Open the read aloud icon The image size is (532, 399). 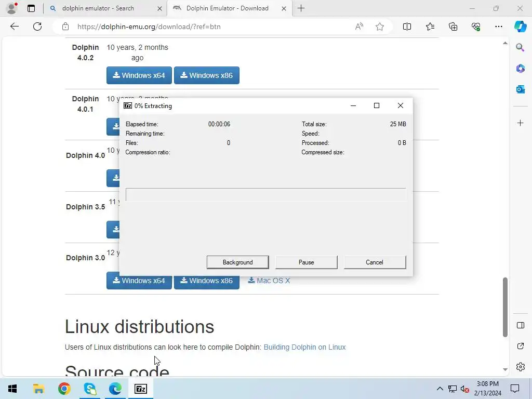pyautogui.click(x=359, y=26)
